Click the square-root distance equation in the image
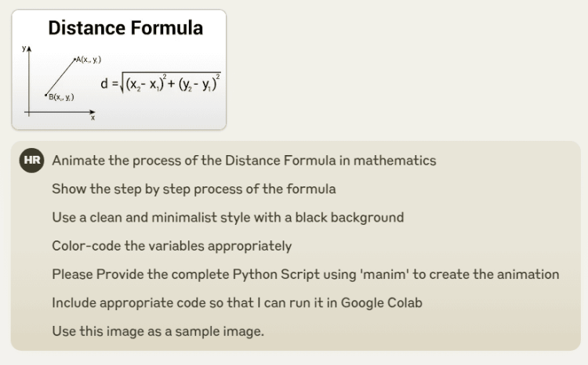This screenshot has width=588, height=365. [161, 83]
